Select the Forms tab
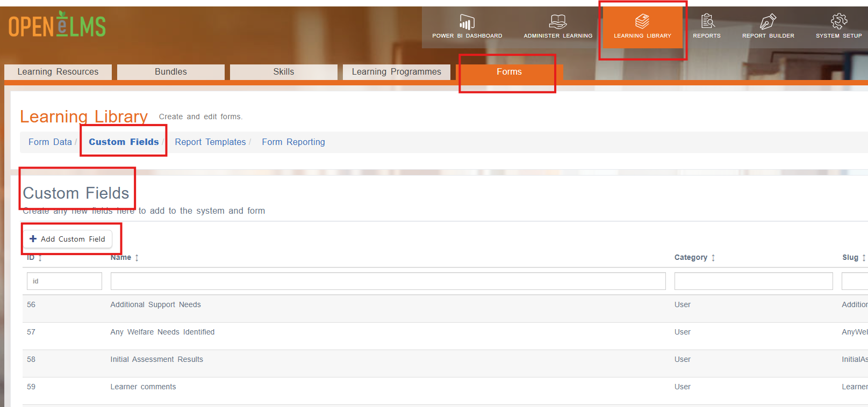The height and width of the screenshot is (407, 868). pos(509,72)
